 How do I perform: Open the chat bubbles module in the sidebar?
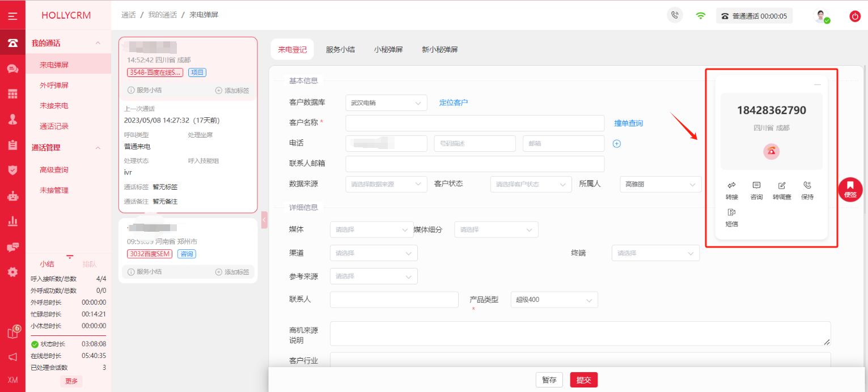[x=12, y=69]
